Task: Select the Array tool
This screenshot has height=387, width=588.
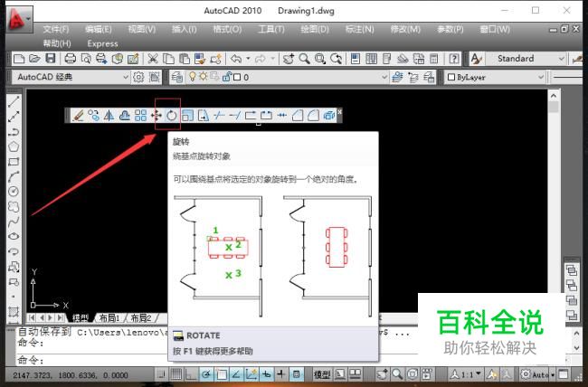Action: click(x=140, y=116)
